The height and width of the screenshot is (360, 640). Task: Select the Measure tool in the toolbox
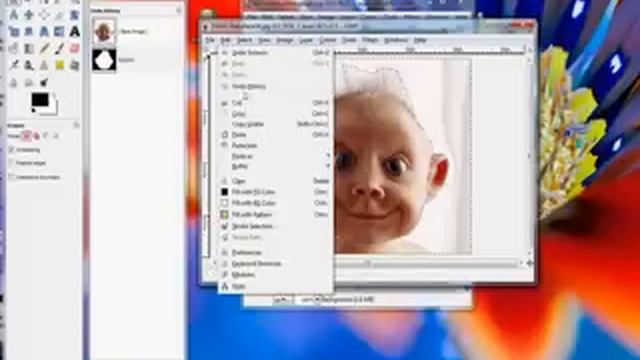click(13, 15)
